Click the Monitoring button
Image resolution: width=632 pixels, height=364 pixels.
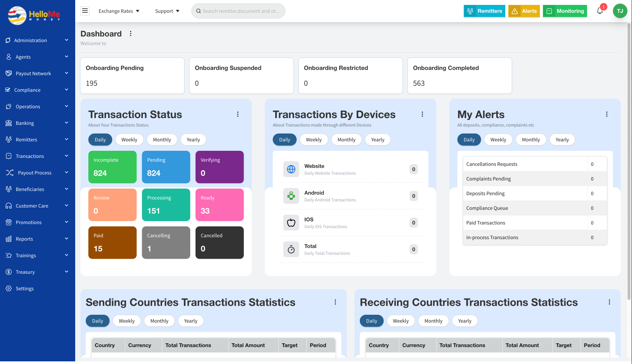click(565, 11)
